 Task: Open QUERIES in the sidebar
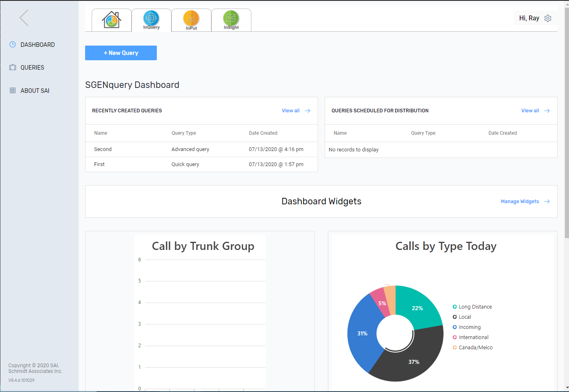pos(32,68)
